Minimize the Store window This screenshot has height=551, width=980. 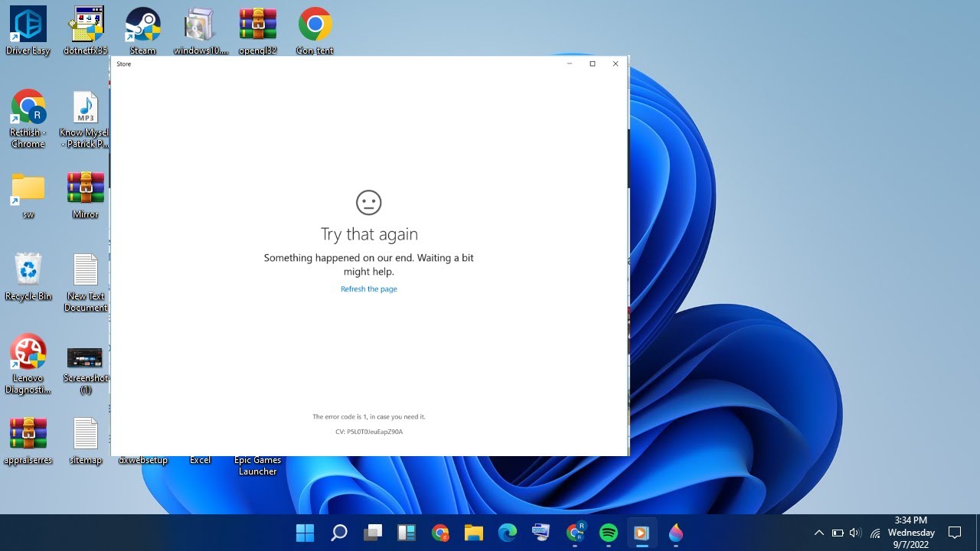pyautogui.click(x=569, y=64)
